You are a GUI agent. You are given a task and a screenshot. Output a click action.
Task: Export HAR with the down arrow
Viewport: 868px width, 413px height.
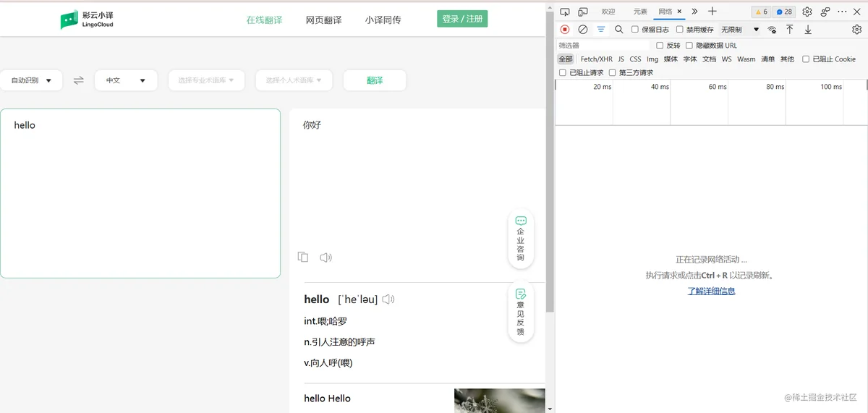[x=808, y=30]
